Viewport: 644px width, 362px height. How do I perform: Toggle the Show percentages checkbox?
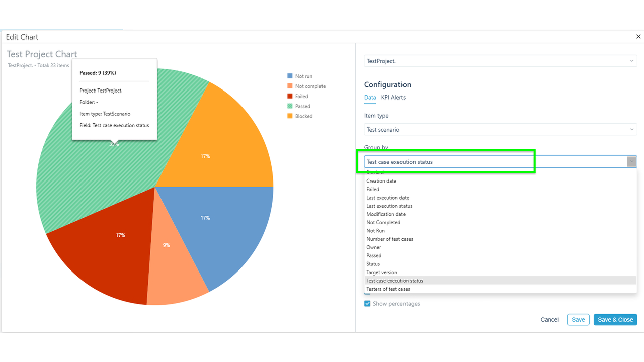(x=367, y=304)
